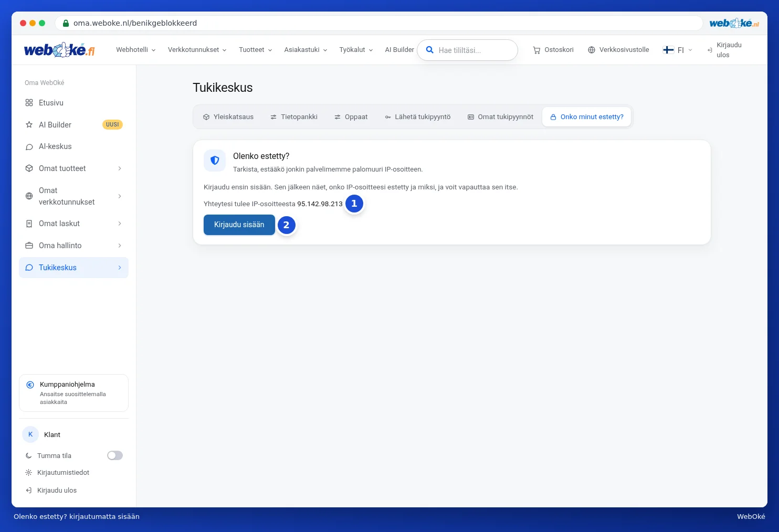Click the Omat laskut document icon

point(29,224)
